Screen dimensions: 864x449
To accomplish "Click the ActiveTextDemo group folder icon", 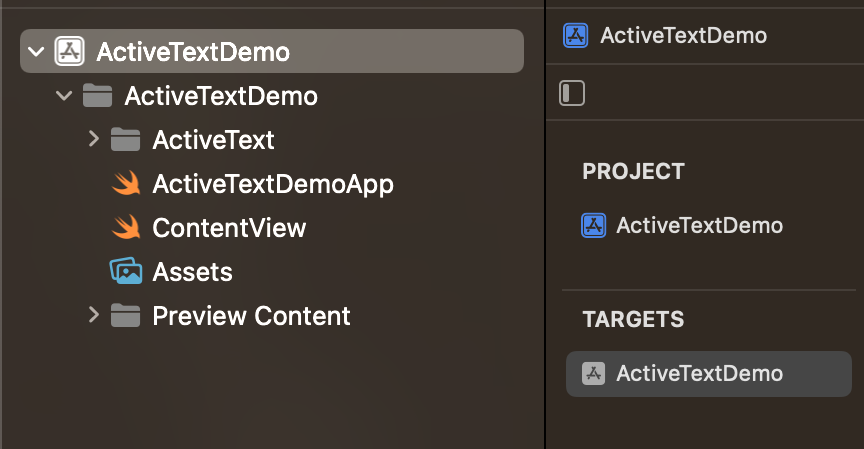I will coord(97,96).
